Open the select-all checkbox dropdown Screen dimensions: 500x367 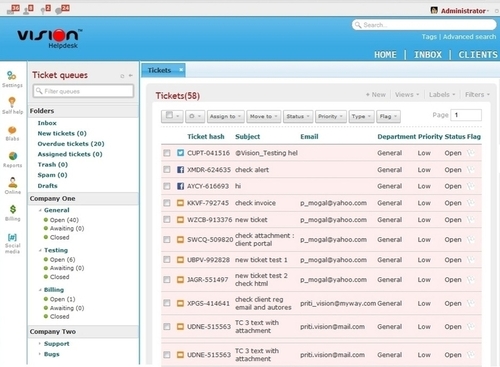pyautogui.click(x=172, y=116)
